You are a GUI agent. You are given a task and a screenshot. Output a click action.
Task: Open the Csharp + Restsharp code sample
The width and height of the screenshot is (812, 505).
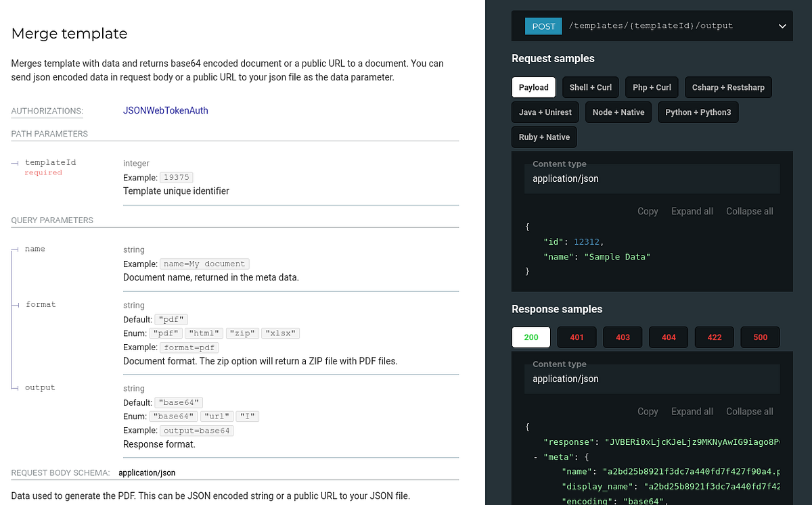[728, 87]
